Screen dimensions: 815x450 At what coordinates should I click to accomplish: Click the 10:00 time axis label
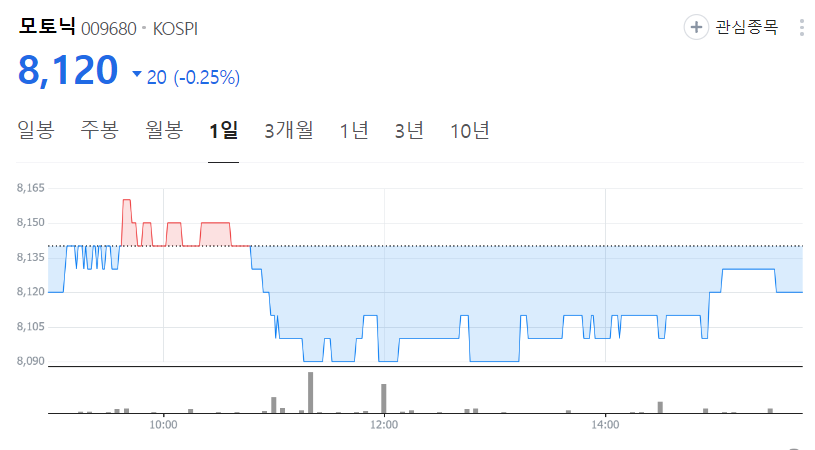click(163, 425)
